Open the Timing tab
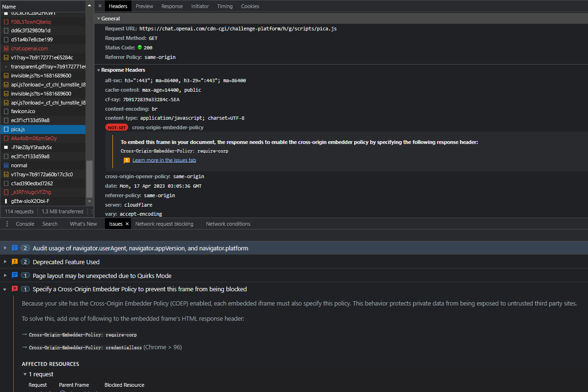This screenshot has height=392, width=588. pos(225,6)
